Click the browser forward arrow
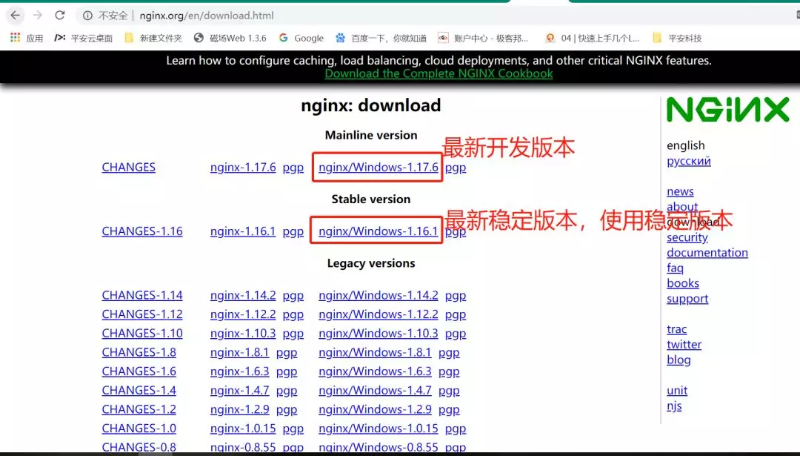 (x=37, y=15)
